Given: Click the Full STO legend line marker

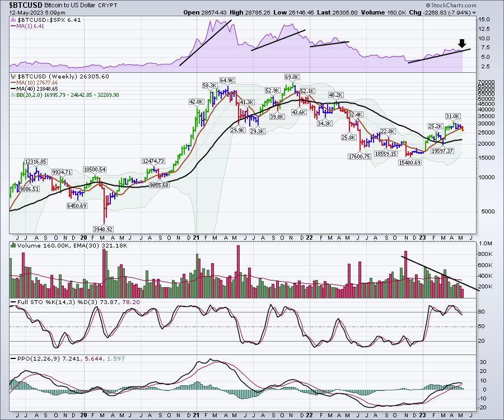Looking at the screenshot, I should tap(13, 303).
